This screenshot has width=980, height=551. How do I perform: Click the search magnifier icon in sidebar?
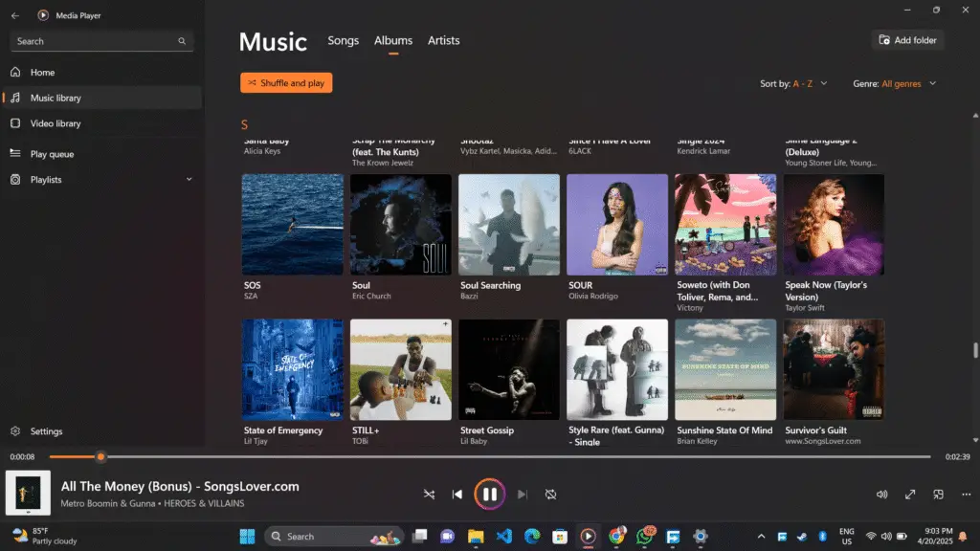(182, 41)
